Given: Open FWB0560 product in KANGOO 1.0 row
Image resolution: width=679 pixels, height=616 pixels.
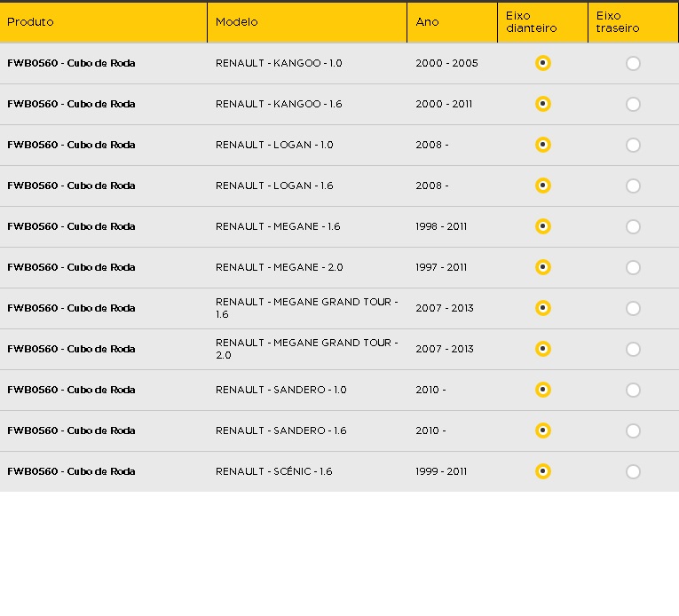Looking at the screenshot, I should pos(72,63).
